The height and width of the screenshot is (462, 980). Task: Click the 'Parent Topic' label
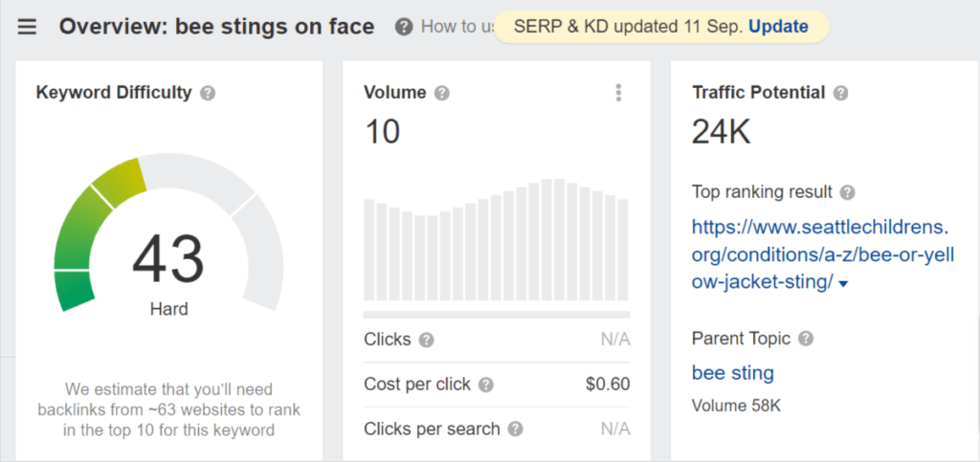pyautogui.click(x=742, y=339)
